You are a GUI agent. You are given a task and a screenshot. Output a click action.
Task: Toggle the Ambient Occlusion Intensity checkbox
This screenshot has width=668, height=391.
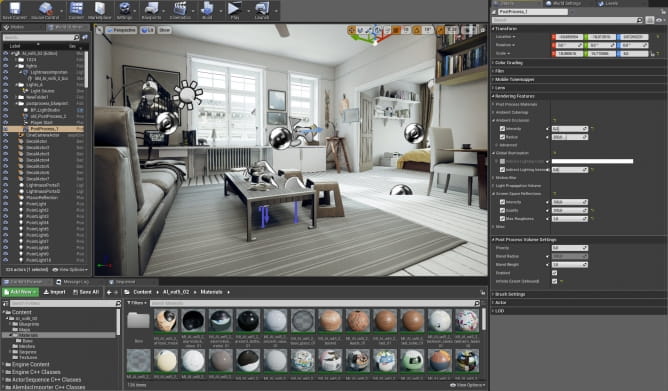point(502,129)
